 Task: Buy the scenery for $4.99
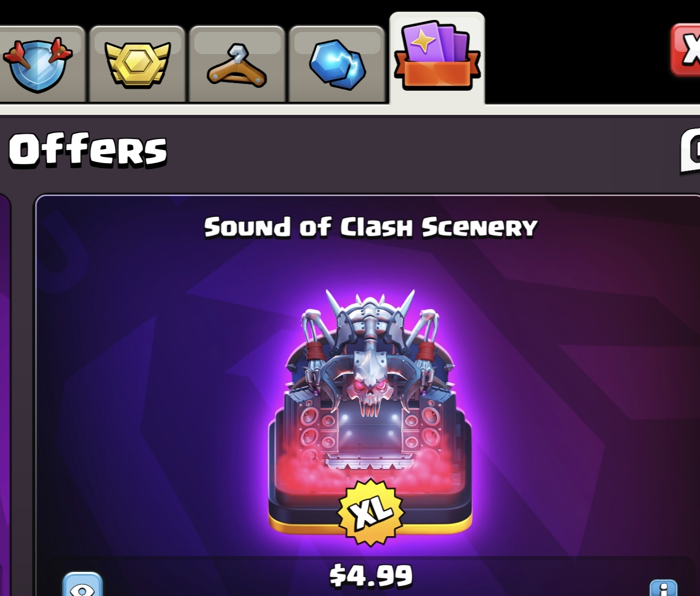371,576
